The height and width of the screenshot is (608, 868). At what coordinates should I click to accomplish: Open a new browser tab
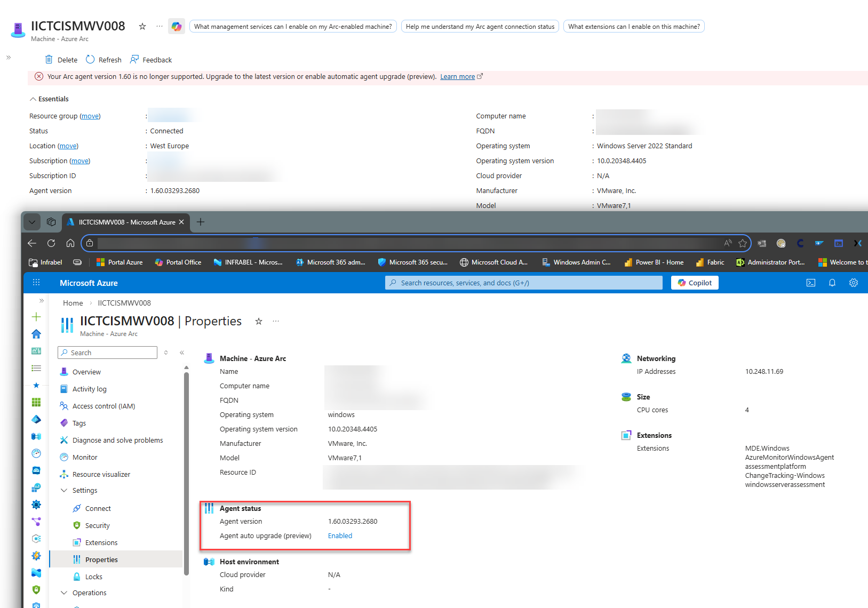(201, 222)
